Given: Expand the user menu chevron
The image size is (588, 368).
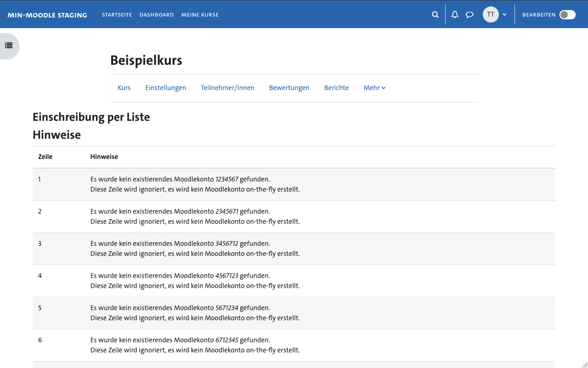Looking at the screenshot, I should [x=504, y=15].
